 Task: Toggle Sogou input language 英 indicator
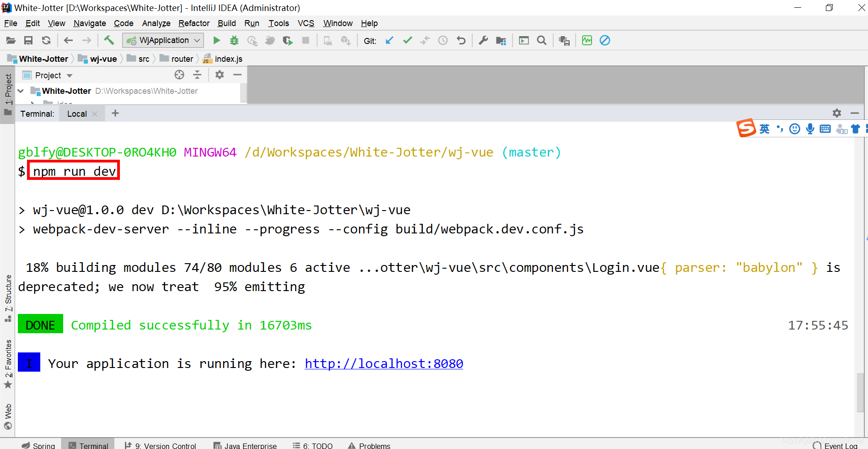[x=764, y=129]
